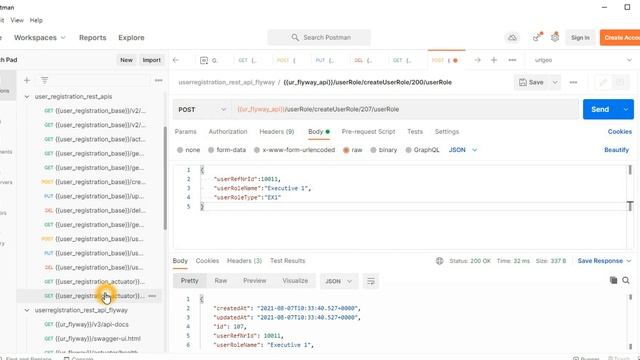Click the comment icon beside pencil
Viewport: 640px width, 360px height.
point(620,82)
